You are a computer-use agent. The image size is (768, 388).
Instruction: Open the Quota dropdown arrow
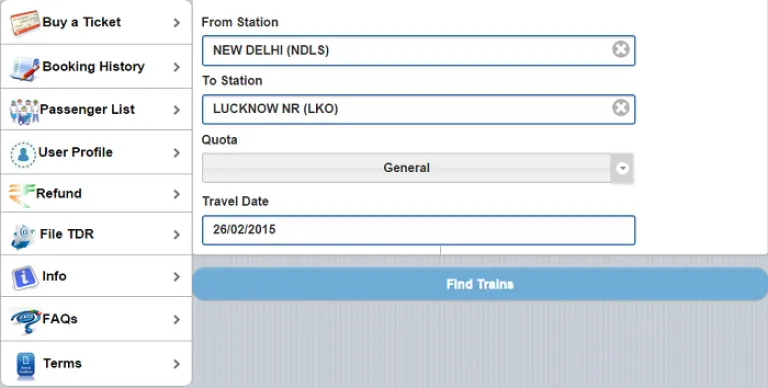622,168
